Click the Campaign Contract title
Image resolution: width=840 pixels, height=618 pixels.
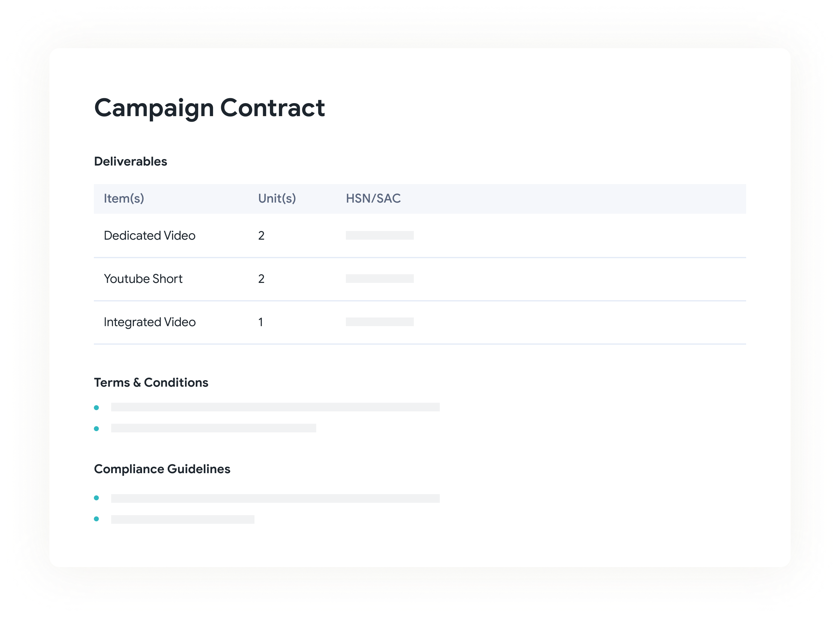(x=209, y=108)
